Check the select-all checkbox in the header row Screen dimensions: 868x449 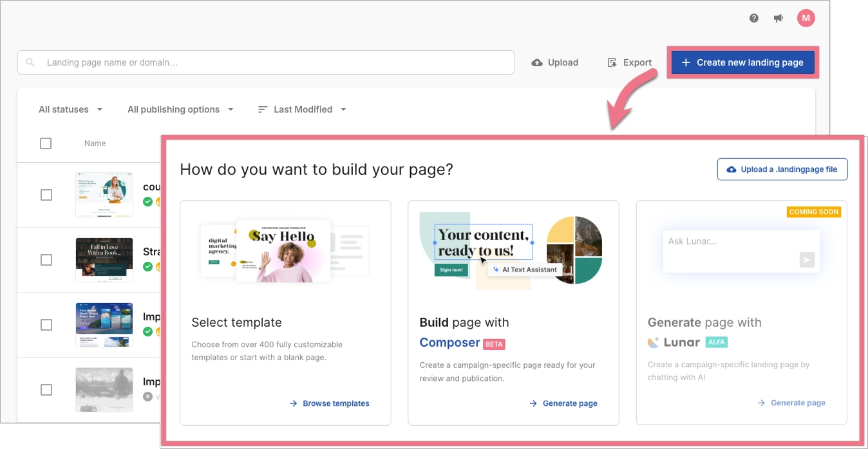click(46, 143)
